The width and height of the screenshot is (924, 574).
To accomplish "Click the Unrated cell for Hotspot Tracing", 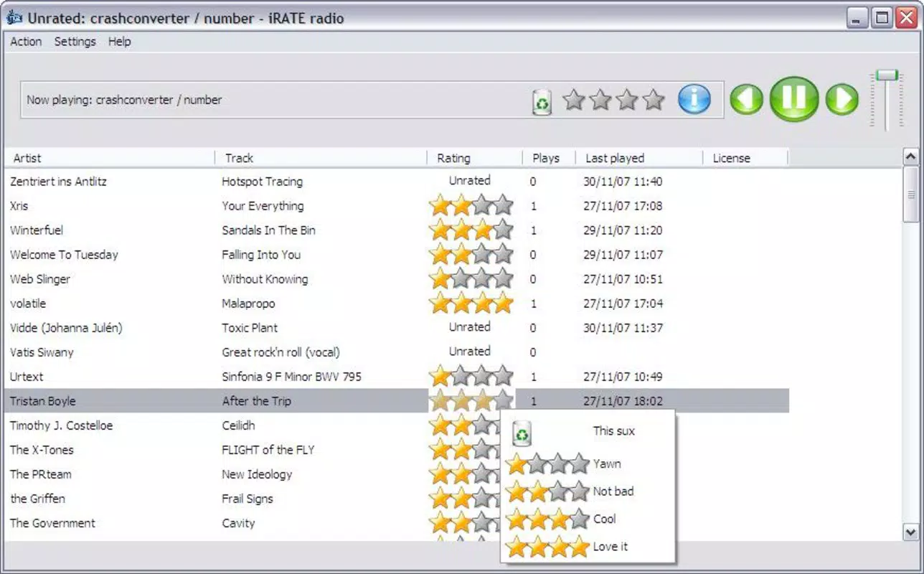I will (x=470, y=181).
